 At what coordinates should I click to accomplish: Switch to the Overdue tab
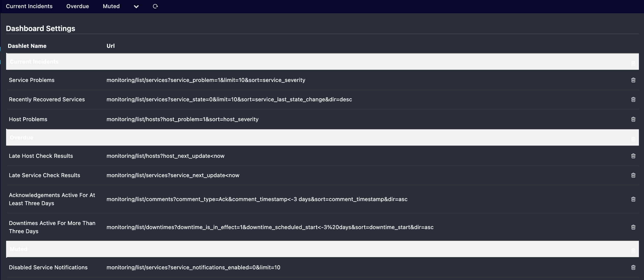point(78,6)
